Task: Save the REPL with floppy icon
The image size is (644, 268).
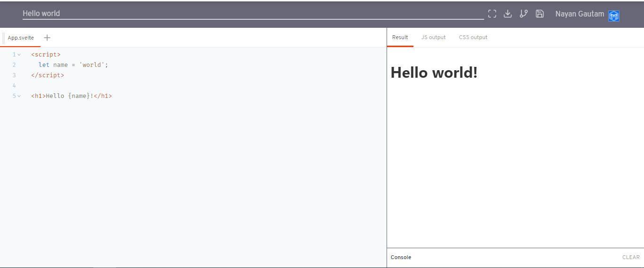Action: (540, 14)
